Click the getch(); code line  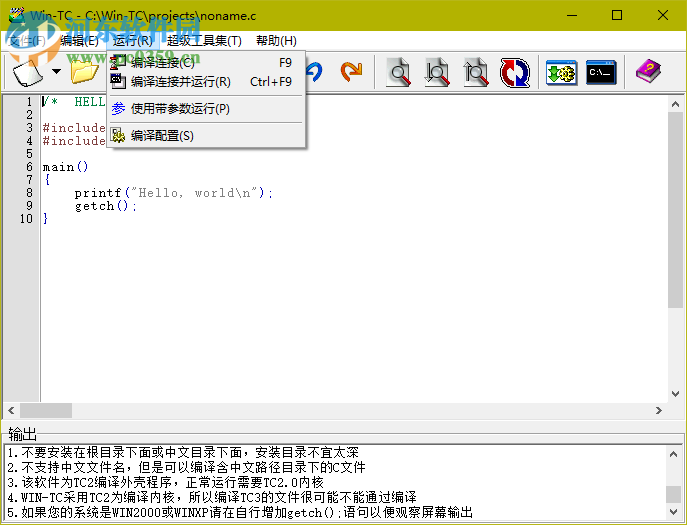106,206
